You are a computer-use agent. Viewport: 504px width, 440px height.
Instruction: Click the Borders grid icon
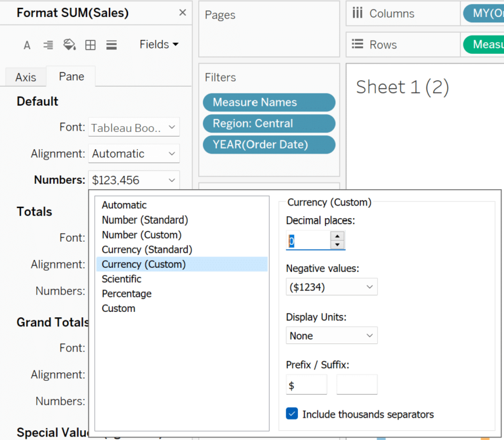point(91,45)
